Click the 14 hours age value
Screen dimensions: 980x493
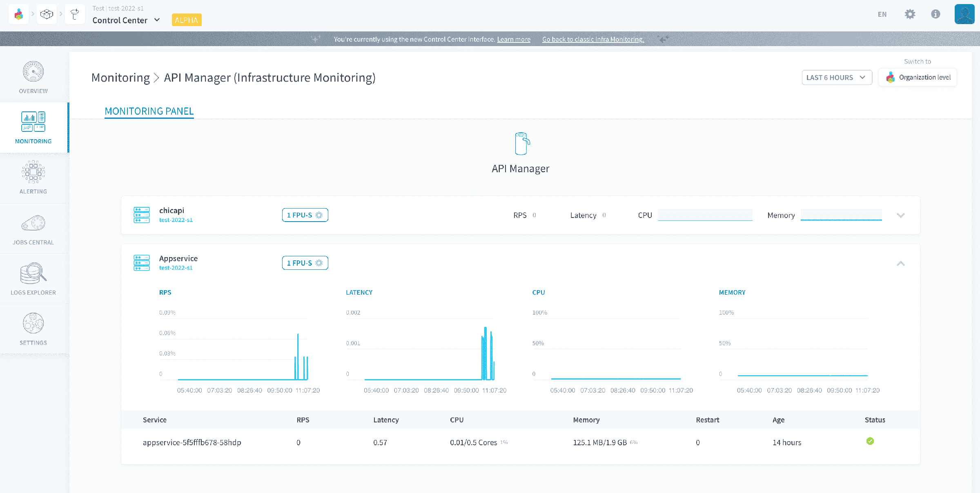click(787, 442)
